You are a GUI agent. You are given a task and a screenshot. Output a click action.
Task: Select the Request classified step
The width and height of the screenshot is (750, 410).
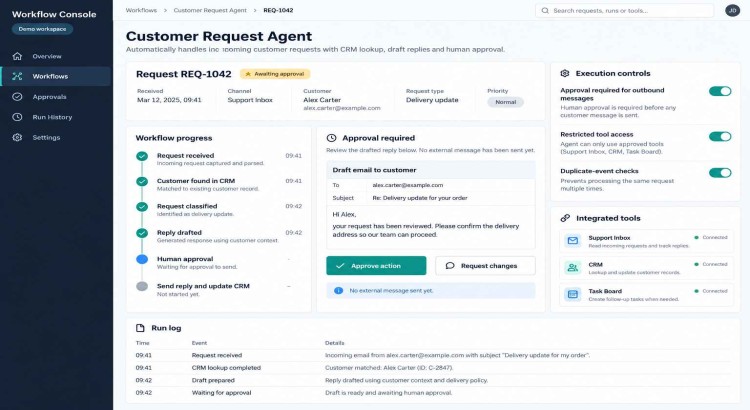219,210
